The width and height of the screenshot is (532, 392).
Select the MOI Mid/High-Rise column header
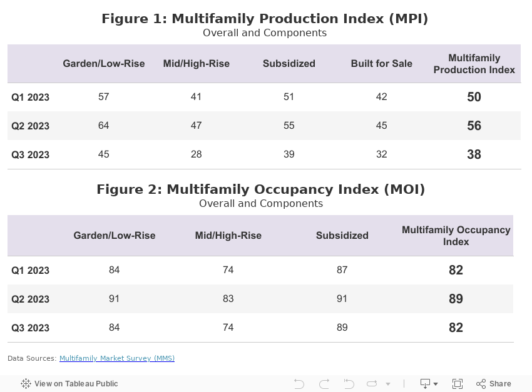click(228, 236)
